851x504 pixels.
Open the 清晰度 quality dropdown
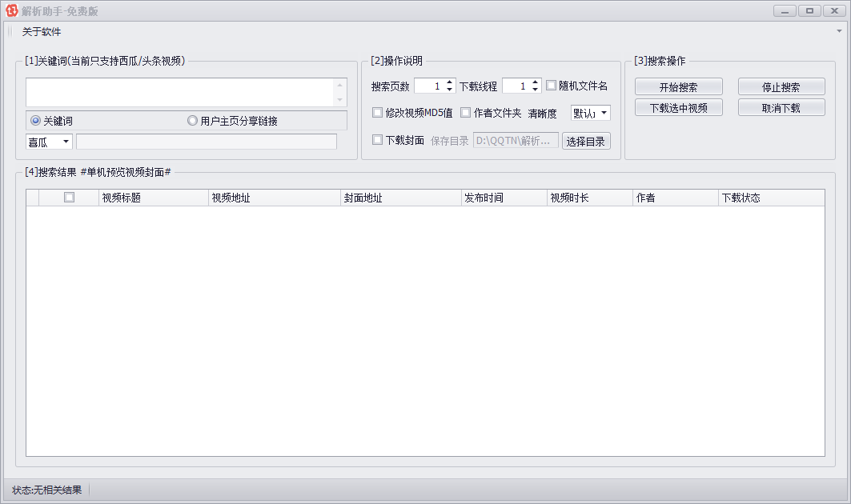(x=591, y=113)
